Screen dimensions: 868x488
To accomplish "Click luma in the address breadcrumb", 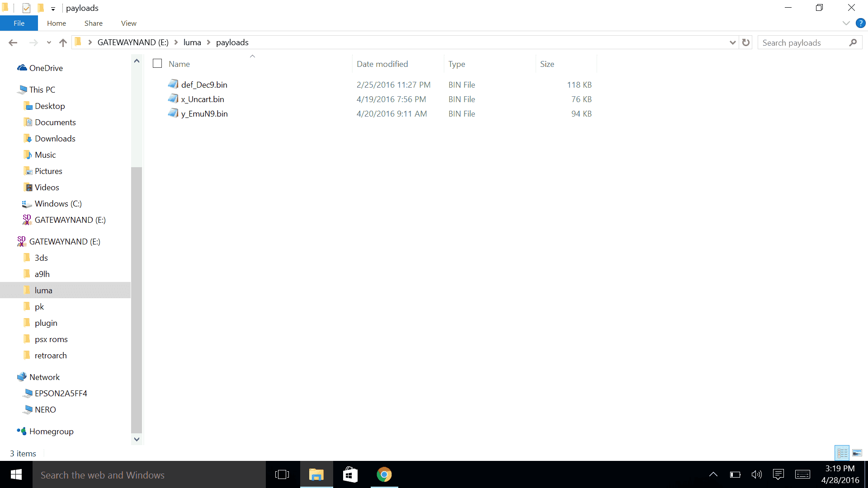I will click(x=192, y=42).
